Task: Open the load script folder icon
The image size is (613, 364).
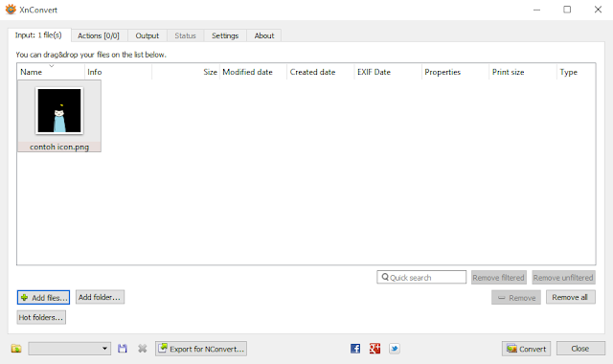Action: (x=16, y=349)
